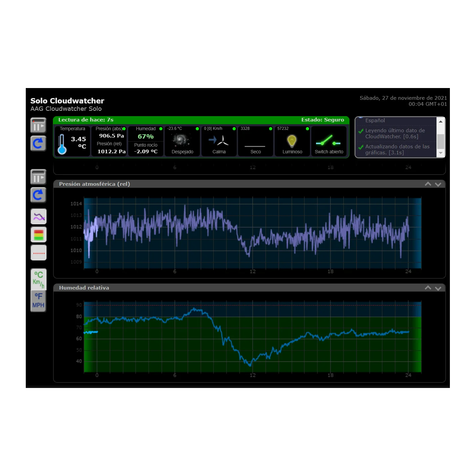The width and height of the screenshot is (476, 476).
Task: Move Humedad relativa panel up with chevron
Action: tap(428, 288)
